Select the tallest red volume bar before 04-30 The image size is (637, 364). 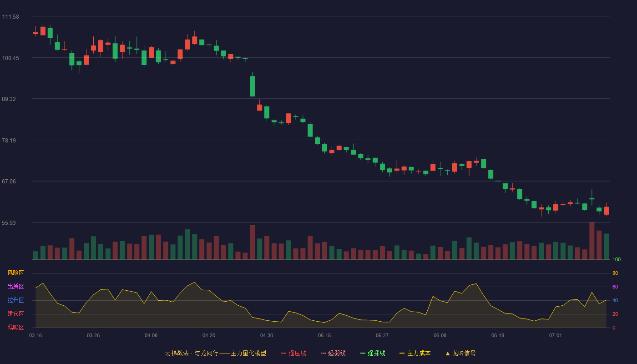[x=252, y=242]
